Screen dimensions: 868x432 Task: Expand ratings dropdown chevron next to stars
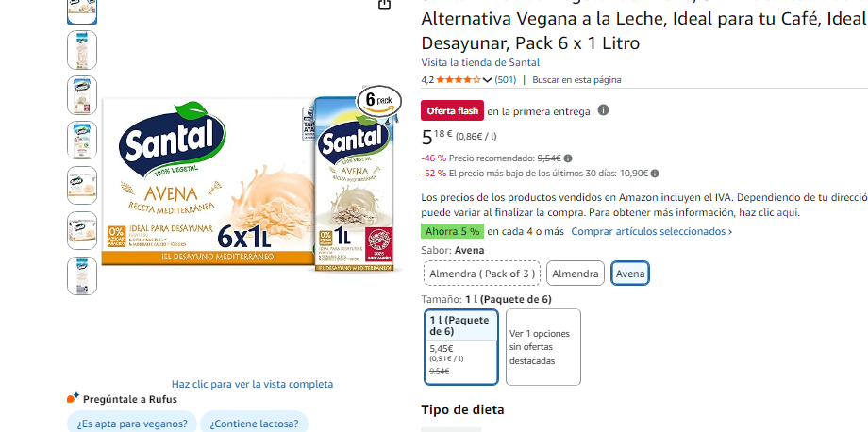487,80
